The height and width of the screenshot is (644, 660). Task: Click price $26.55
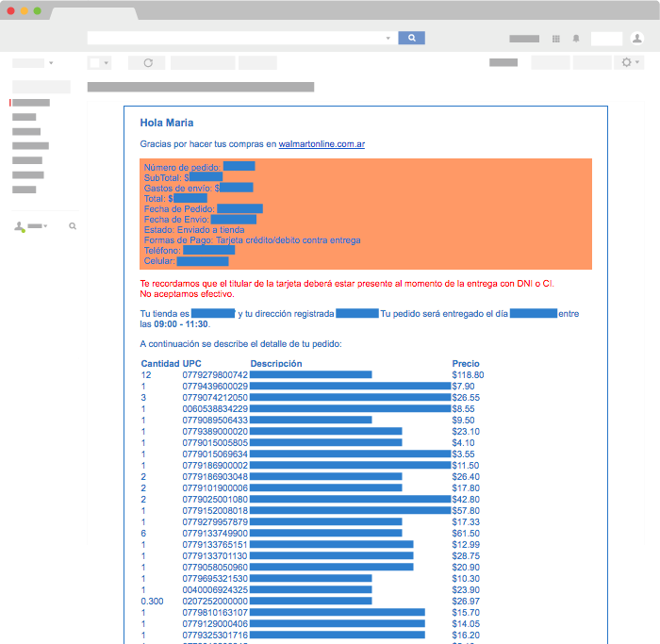[x=466, y=398]
